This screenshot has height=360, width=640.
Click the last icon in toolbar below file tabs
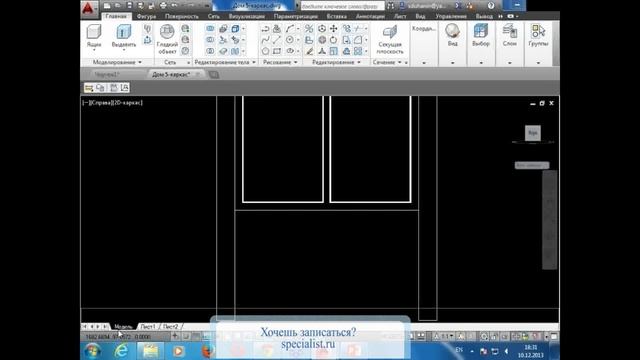(x=124, y=88)
